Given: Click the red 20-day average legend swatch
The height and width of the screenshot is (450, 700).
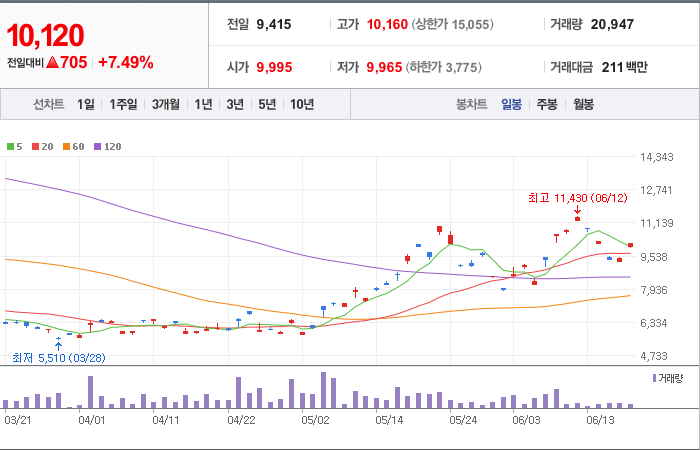Looking at the screenshot, I should tap(35, 146).
